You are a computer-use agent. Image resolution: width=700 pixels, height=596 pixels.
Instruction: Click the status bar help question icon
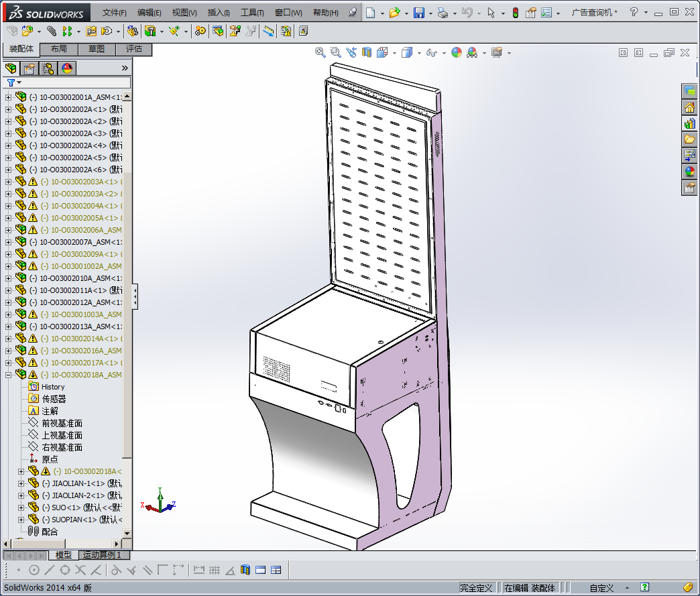point(644,587)
